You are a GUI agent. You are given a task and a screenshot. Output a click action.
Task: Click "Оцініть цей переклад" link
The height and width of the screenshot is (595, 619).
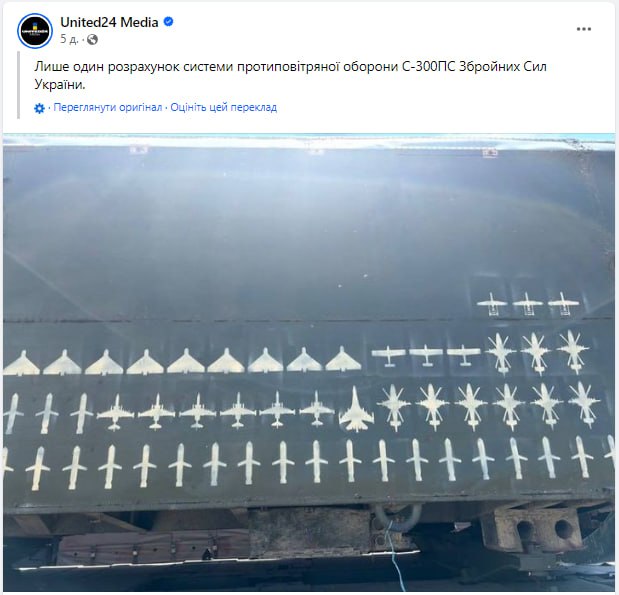tap(224, 107)
